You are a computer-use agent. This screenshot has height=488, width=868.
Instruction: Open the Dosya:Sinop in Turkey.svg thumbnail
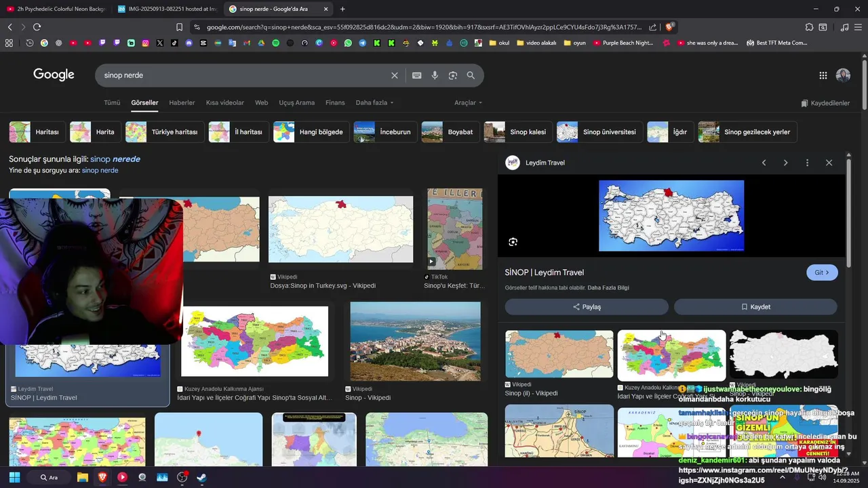coord(340,229)
